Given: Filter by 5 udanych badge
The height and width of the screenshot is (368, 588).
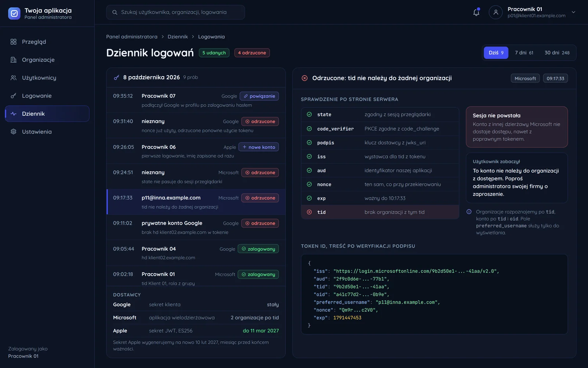Looking at the screenshot, I should pyautogui.click(x=214, y=53).
